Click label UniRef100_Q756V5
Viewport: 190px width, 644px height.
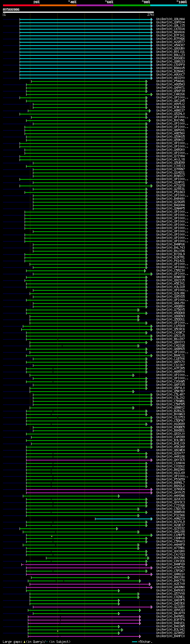point(170,310)
